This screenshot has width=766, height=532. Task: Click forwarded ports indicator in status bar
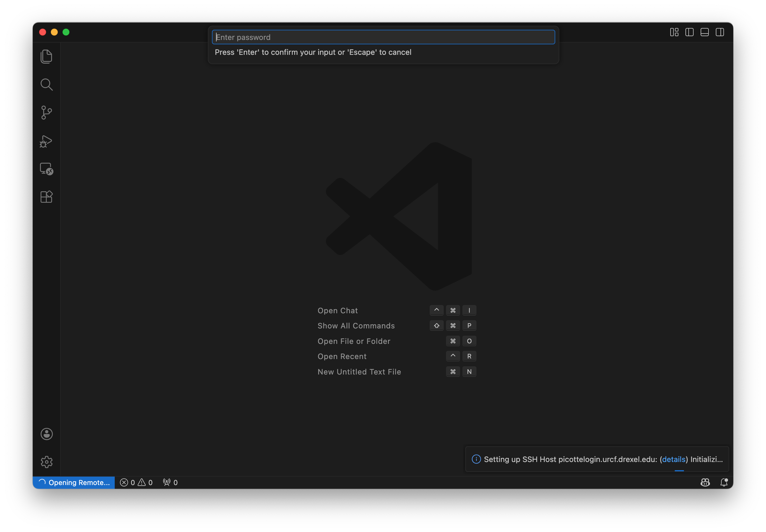pyautogui.click(x=170, y=483)
